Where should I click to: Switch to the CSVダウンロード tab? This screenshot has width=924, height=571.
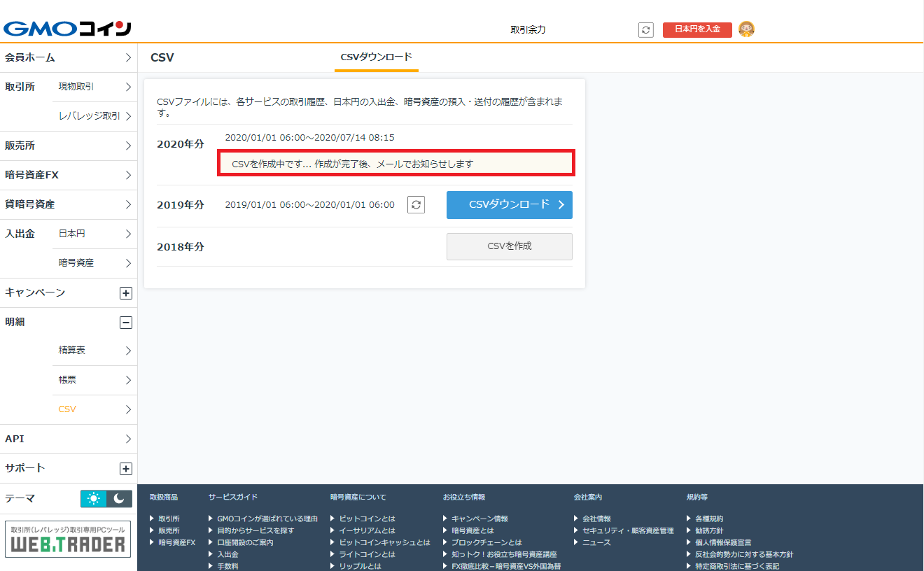click(x=376, y=56)
